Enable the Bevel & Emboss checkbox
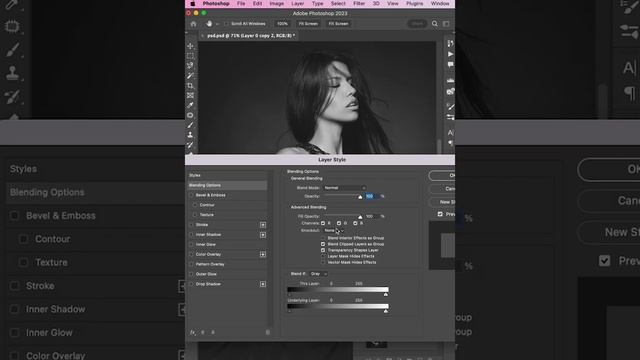This screenshot has width=640, height=360. pyautogui.click(x=191, y=195)
